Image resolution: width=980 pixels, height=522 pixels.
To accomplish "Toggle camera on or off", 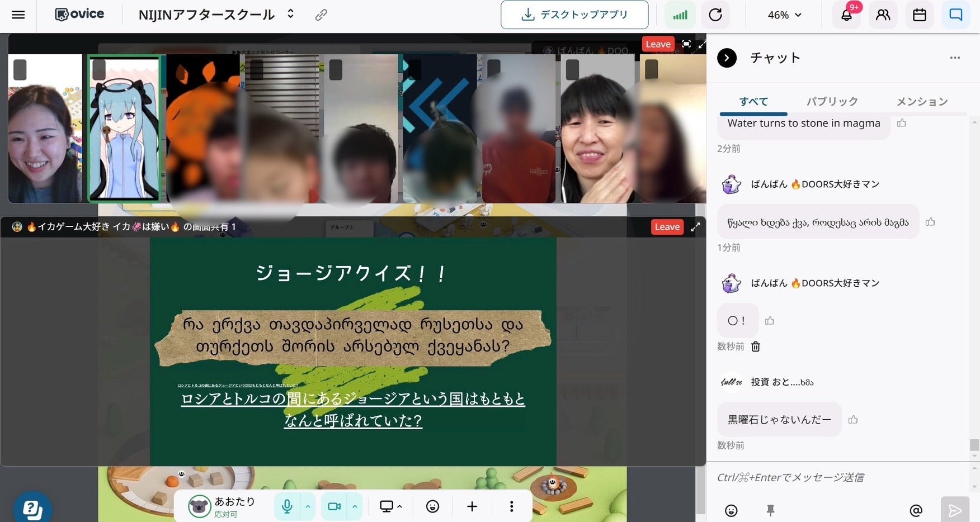I will click(334, 506).
